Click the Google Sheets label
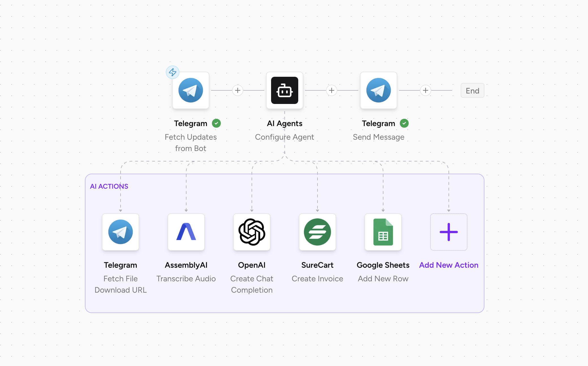This screenshot has width=588, height=366. (x=383, y=265)
